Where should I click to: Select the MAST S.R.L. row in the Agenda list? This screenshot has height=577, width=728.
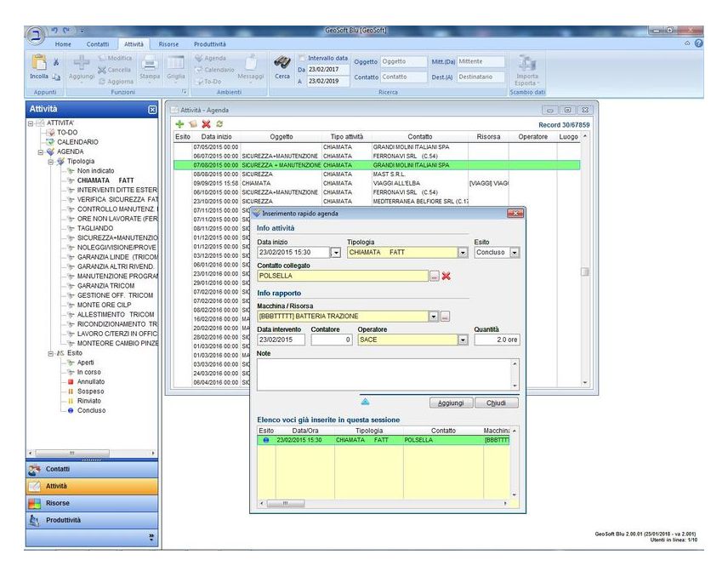377,174
